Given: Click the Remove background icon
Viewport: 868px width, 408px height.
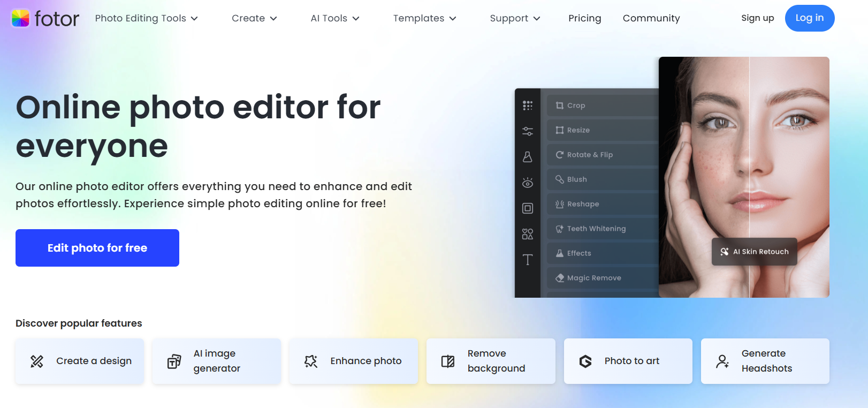Looking at the screenshot, I should coord(448,361).
